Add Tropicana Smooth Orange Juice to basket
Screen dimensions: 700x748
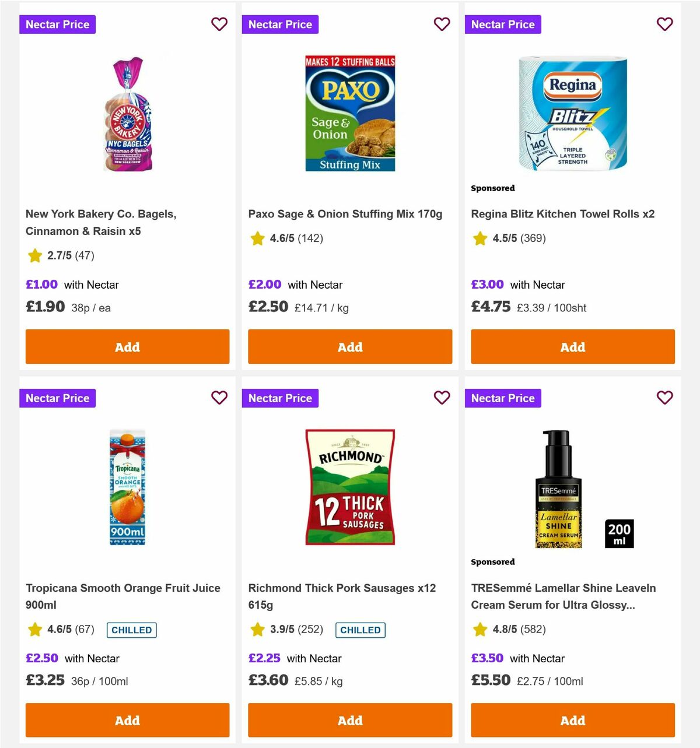(127, 720)
